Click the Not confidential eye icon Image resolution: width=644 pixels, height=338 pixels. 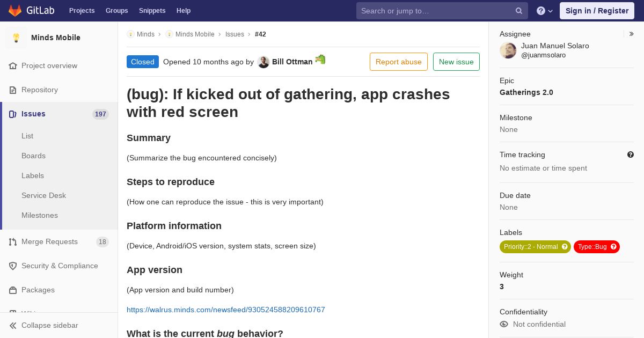(504, 324)
